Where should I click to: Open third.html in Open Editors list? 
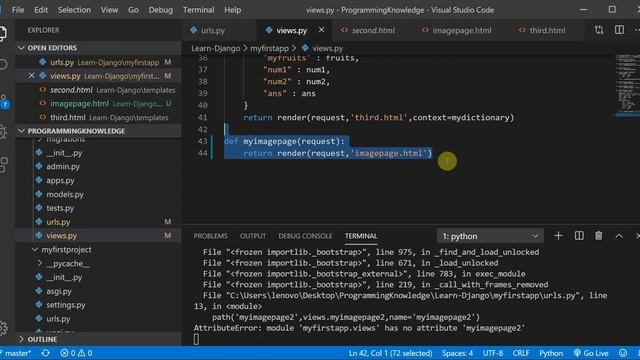[99, 118]
